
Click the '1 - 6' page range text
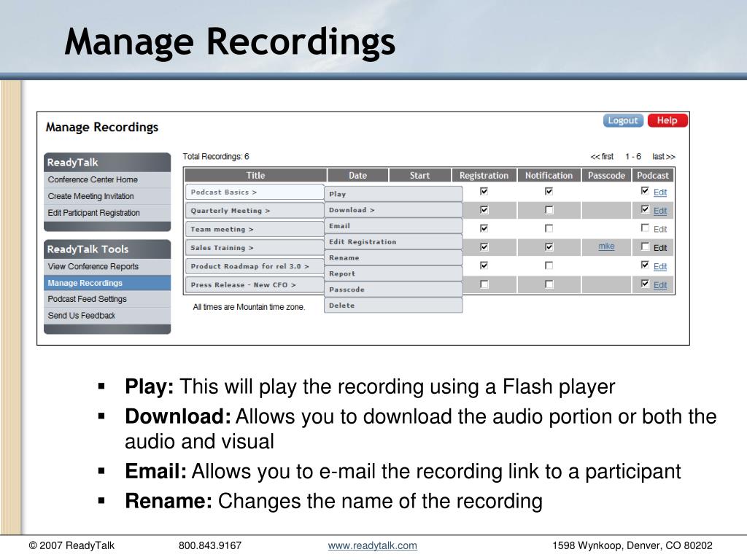click(633, 157)
